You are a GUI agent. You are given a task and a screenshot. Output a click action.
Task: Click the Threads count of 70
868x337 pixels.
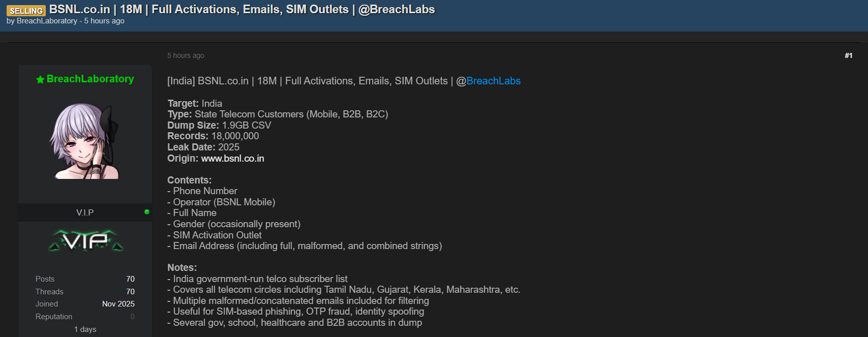[x=130, y=292]
